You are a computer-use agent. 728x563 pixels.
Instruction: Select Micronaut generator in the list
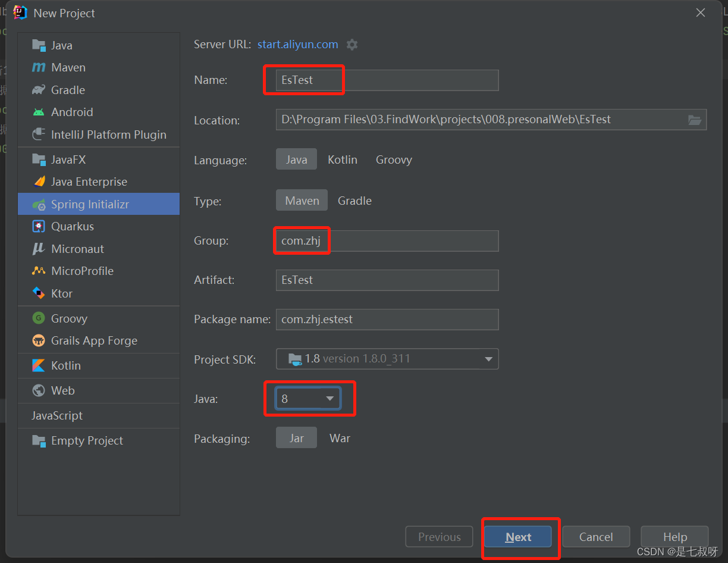tap(99, 249)
